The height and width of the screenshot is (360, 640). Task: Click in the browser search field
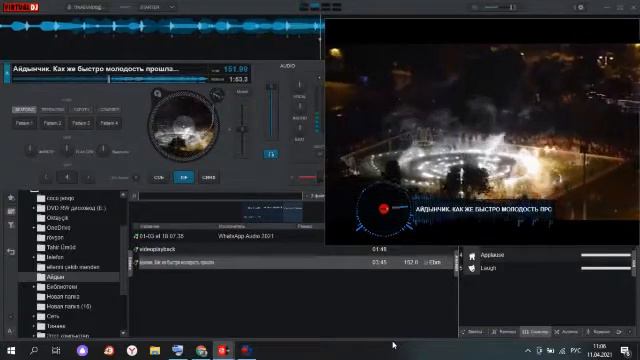220,196
